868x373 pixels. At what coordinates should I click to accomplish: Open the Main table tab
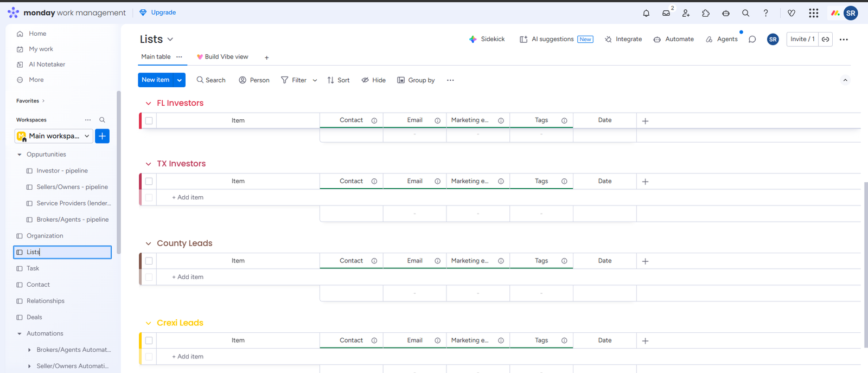(x=156, y=57)
